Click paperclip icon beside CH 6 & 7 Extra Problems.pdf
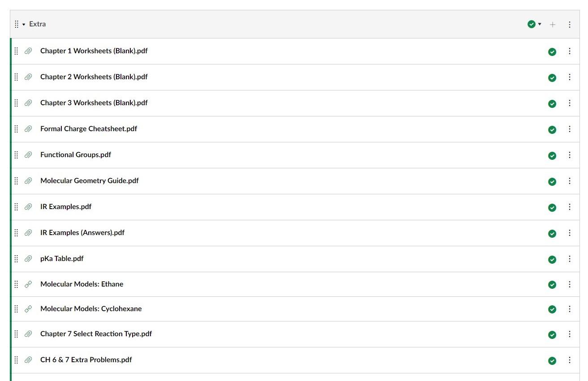Viewport: 588px width, 381px height. (x=28, y=360)
